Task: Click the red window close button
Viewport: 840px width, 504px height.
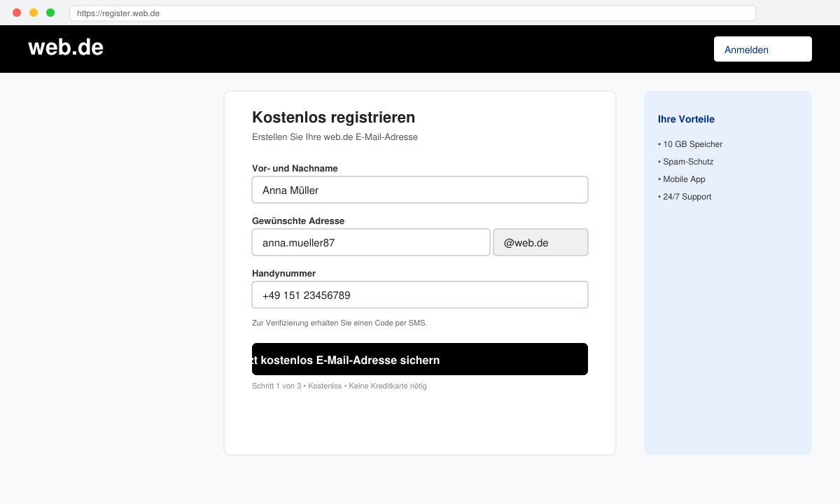Action: tap(17, 13)
